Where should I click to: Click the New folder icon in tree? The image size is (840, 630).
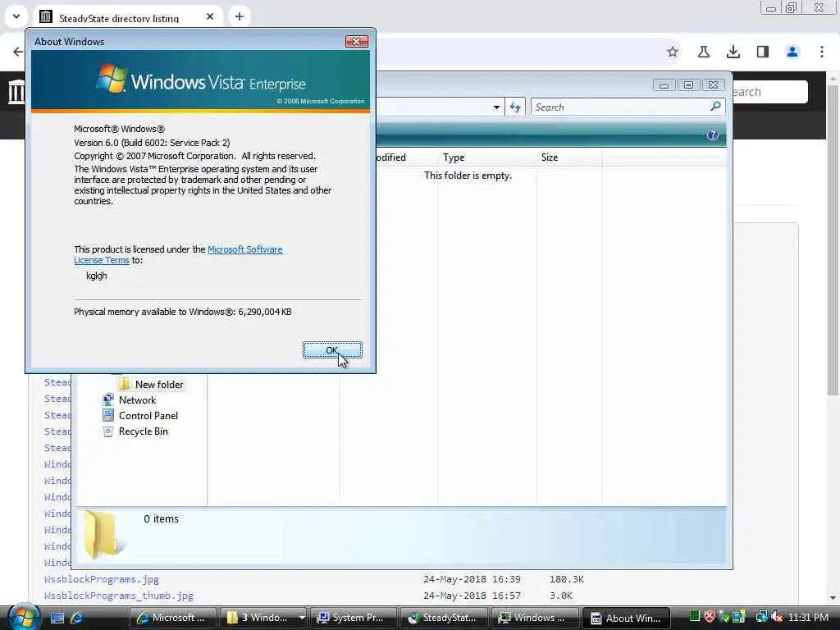tap(124, 384)
